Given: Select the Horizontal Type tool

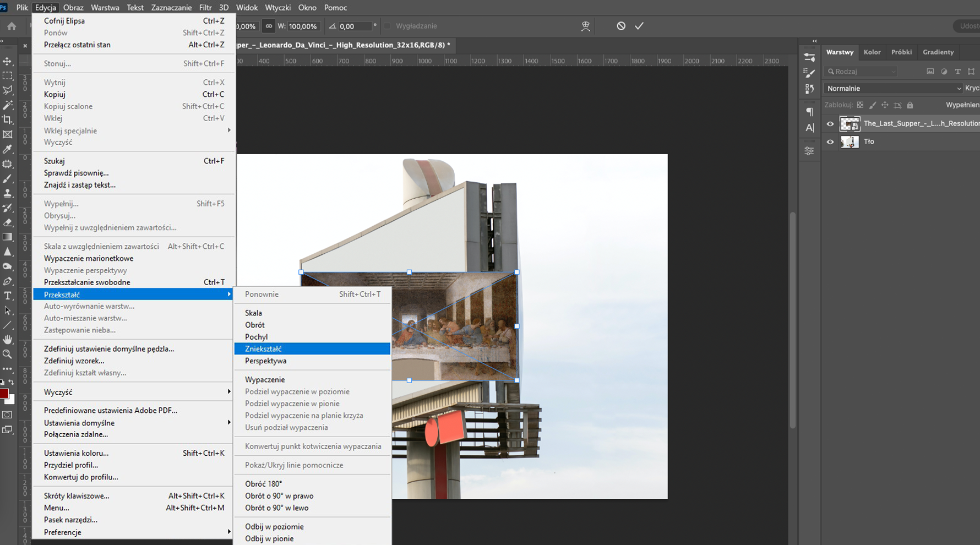Looking at the screenshot, I should pos(8,296).
